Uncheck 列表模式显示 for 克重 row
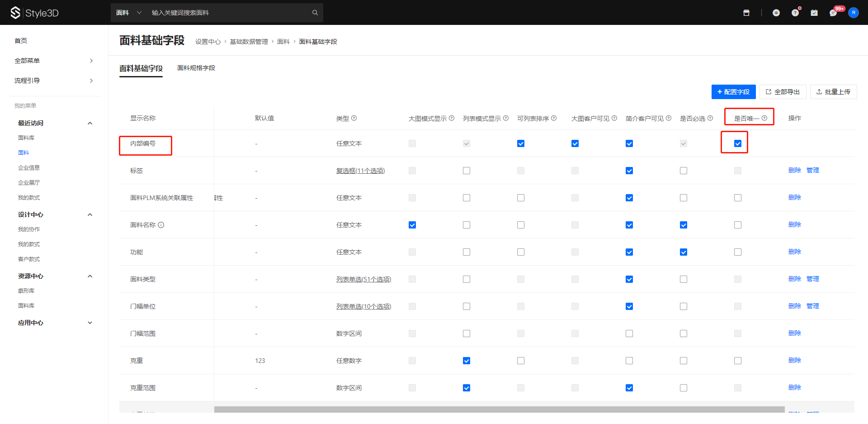868x424 pixels. 467,361
